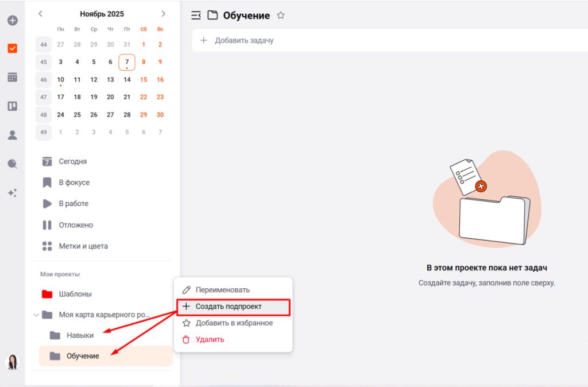The image size is (588, 387).
Task: Open the contacts person icon
Action: coord(12,135)
